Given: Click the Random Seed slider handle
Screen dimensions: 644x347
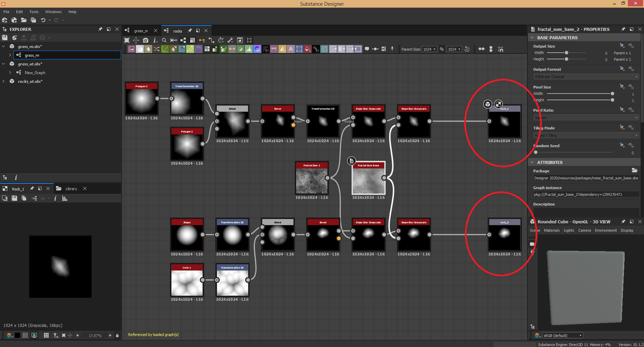Looking at the screenshot, I should pyautogui.click(x=536, y=152).
